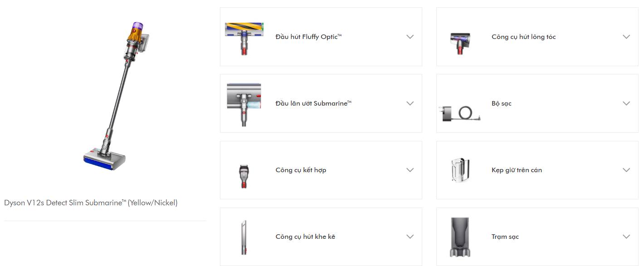The width and height of the screenshot is (644, 266).
Task: Click the wand clip image
Action: [460, 170]
